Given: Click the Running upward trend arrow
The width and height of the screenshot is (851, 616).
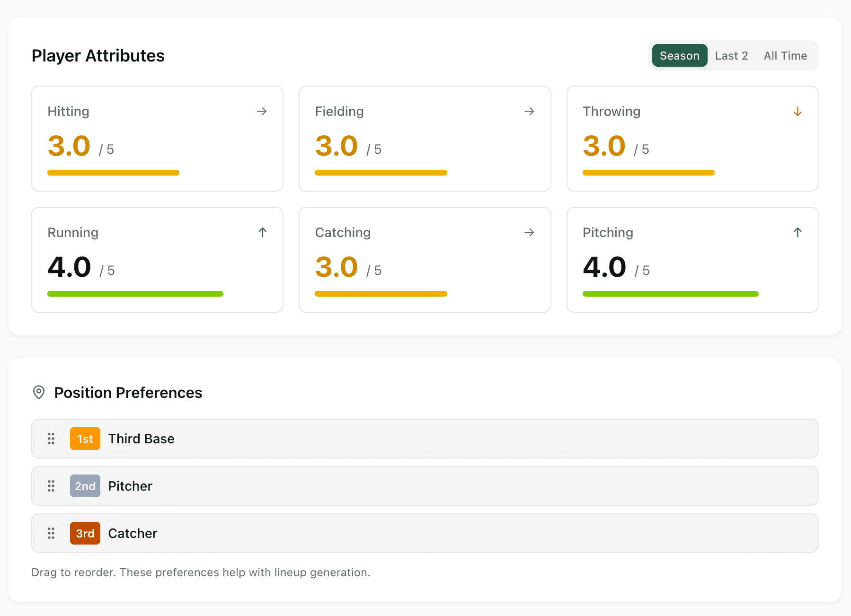Looking at the screenshot, I should click(263, 232).
